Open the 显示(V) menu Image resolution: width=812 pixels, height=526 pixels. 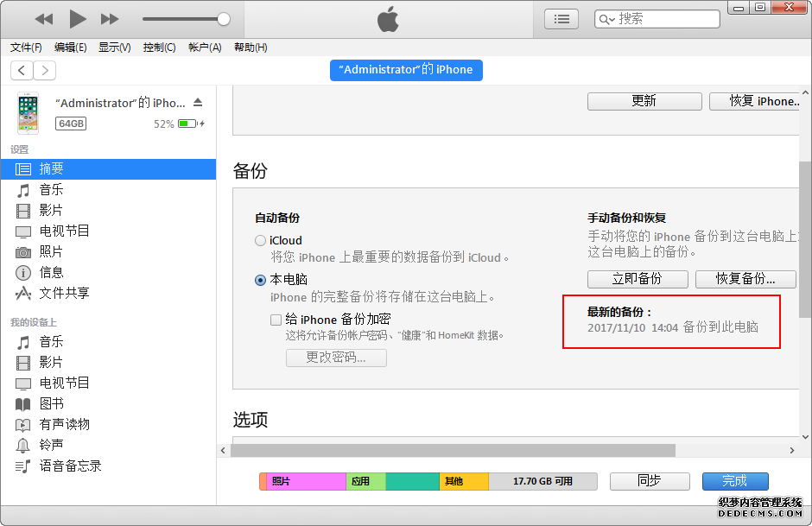(114, 48)
